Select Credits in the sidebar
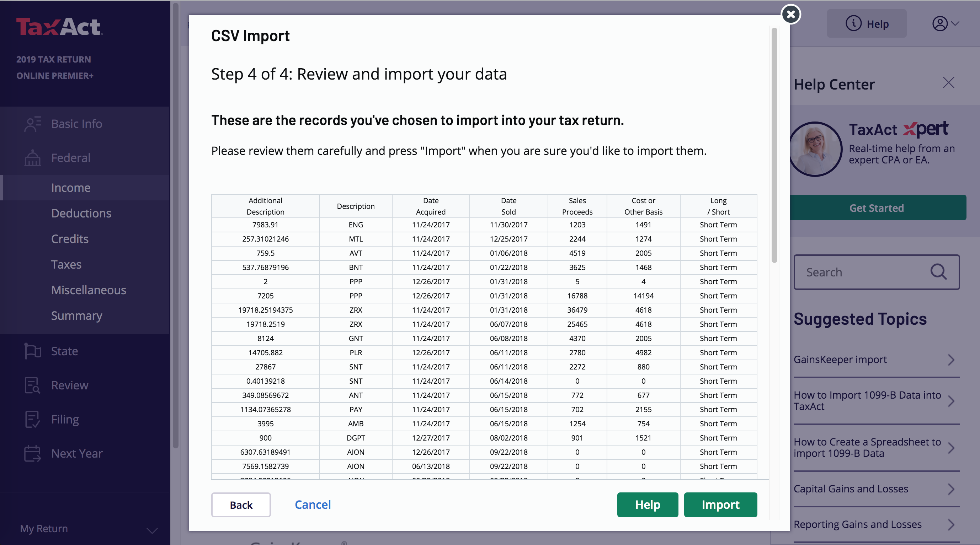 70,239
